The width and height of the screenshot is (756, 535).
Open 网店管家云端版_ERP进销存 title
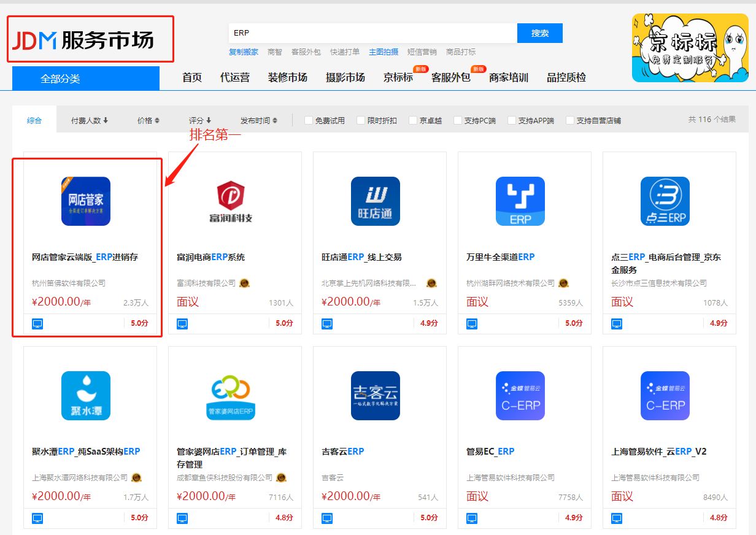click(85, 257)
